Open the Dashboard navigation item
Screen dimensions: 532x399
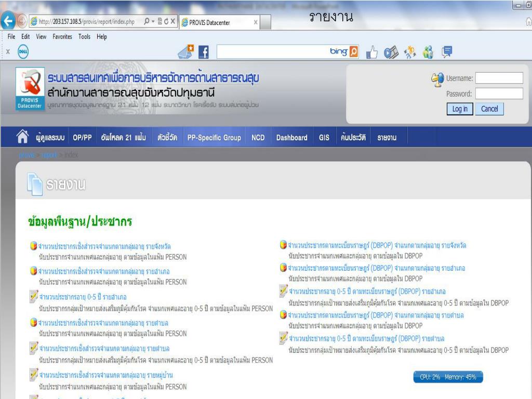click(292, 137)
